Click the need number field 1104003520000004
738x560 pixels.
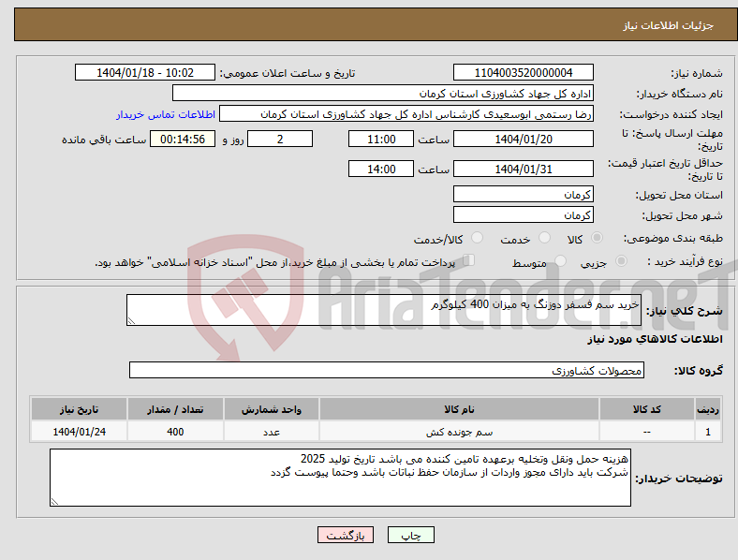point(523,72)
